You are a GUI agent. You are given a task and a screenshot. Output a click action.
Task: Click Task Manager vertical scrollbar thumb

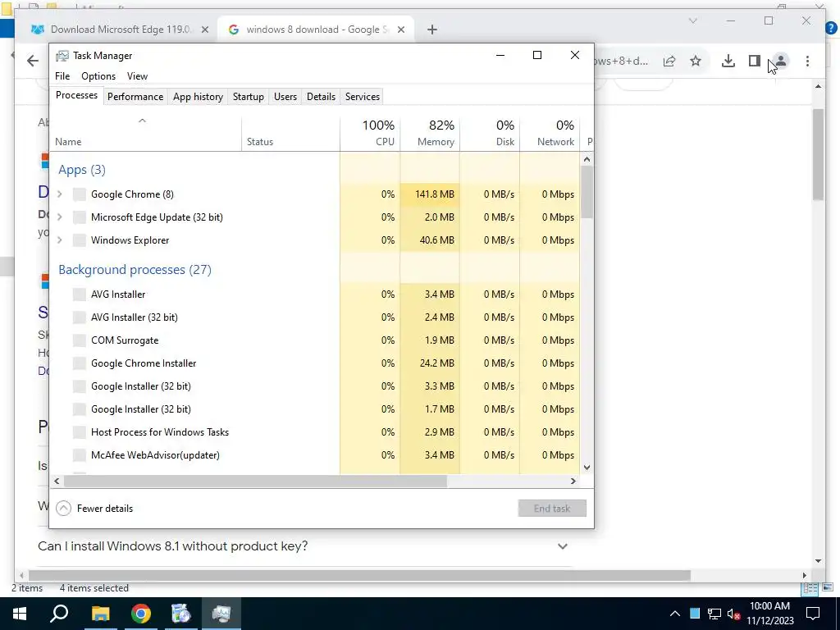pos(587,192)
